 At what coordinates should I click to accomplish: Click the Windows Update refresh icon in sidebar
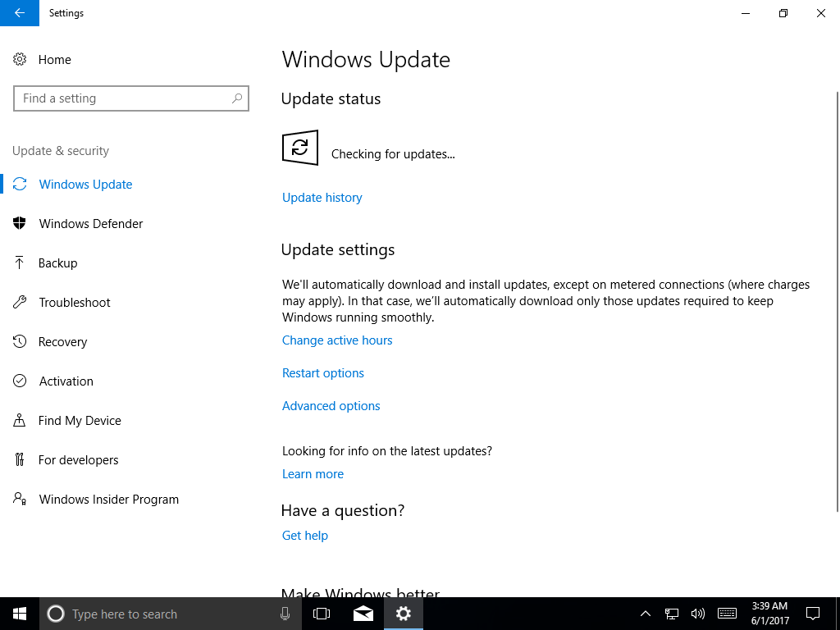[20, 185]
